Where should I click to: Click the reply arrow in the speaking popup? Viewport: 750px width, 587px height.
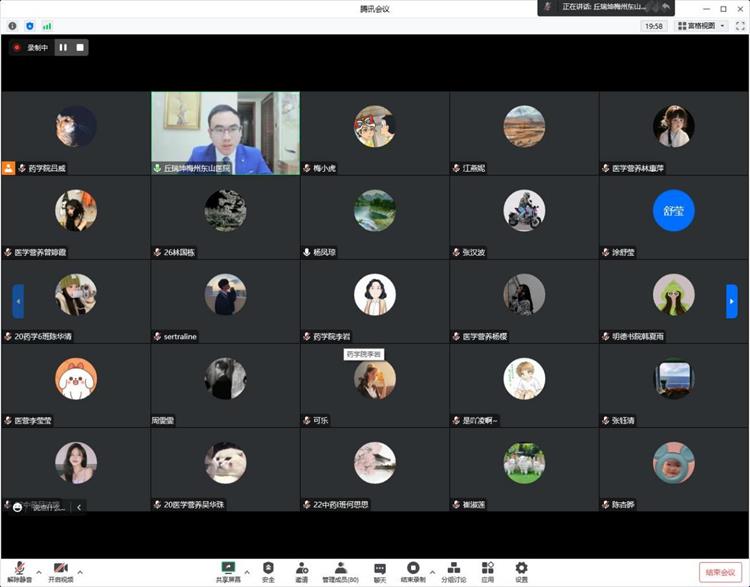click(665, 7)
